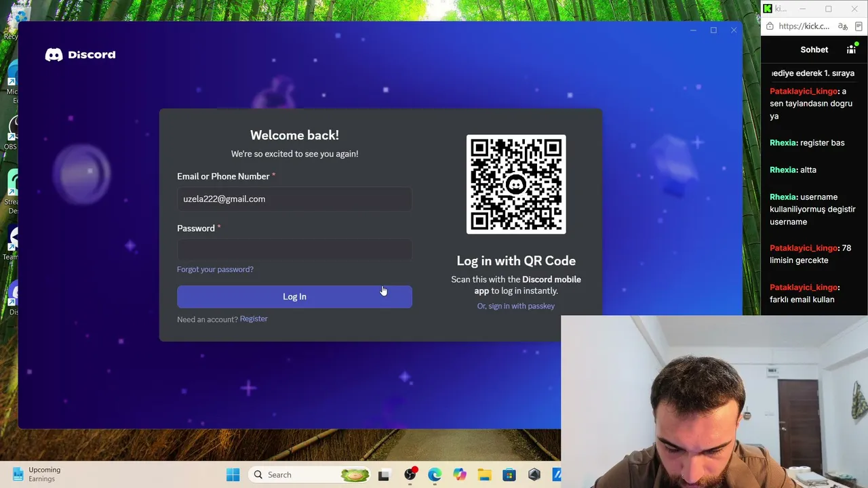Viewport: 868px width, 488px height.
Task: Click Rhexia username beside 'username kullaniliyormuş'
Action: 783,197
